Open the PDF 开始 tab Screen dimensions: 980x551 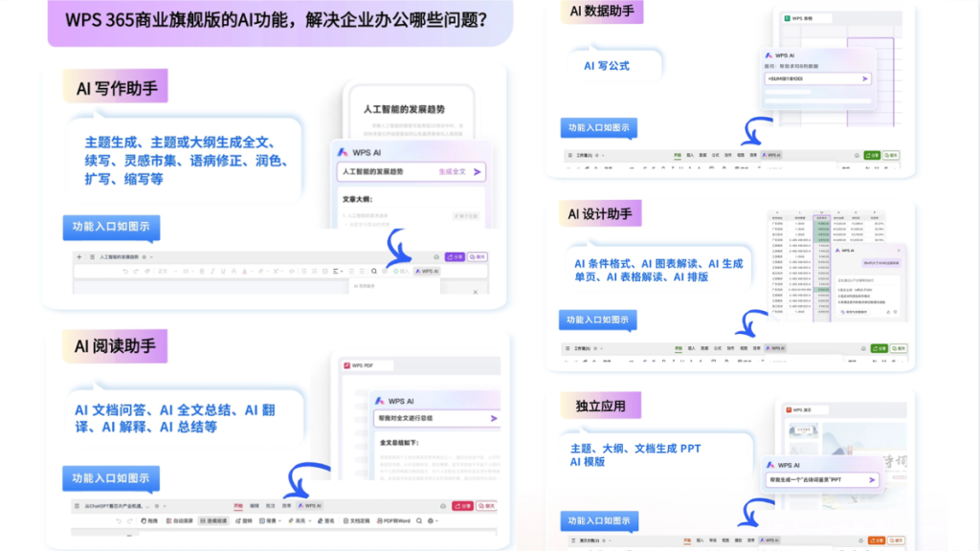pos(238,506)
